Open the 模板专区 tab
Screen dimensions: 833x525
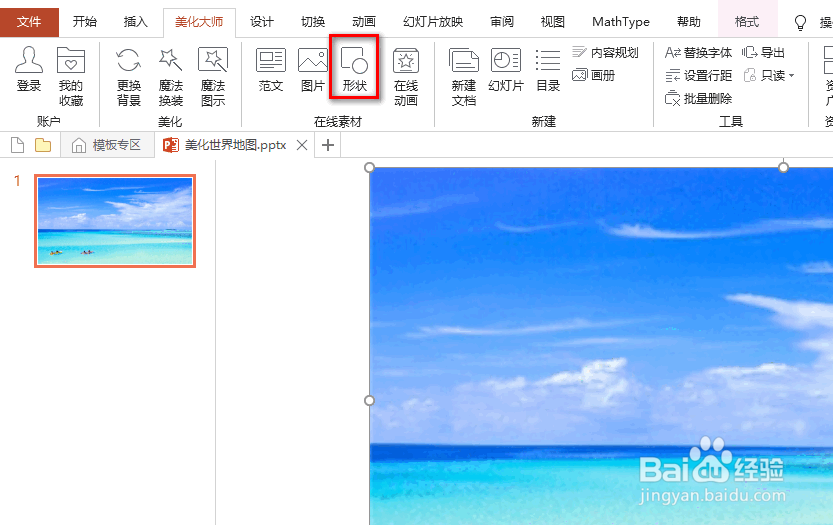click(107, 145)
